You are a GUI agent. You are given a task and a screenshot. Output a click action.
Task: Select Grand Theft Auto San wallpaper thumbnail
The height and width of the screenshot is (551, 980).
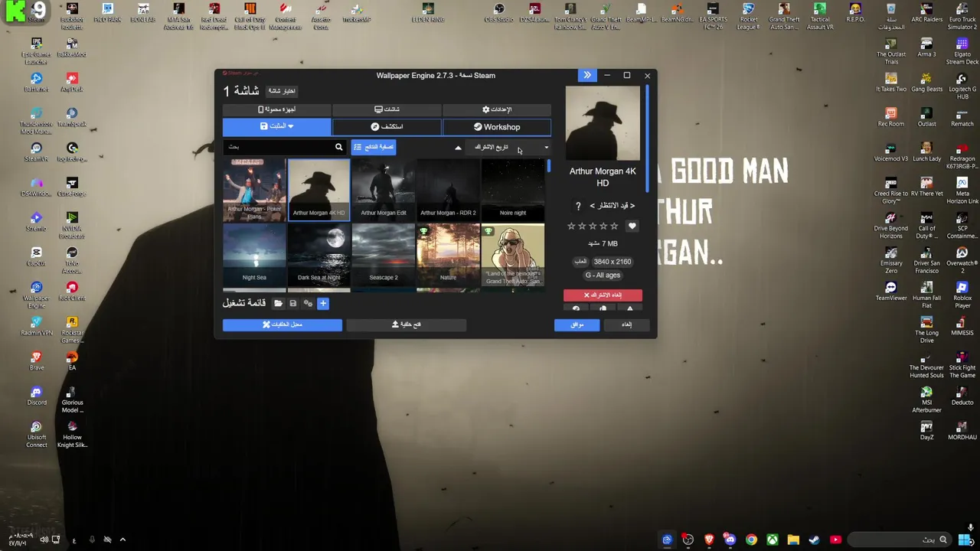[513, 255]
